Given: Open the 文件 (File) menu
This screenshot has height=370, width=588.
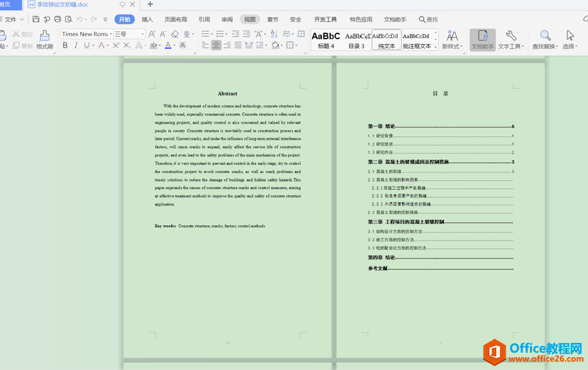Looking at the screenshot, I should click(11, 19).
